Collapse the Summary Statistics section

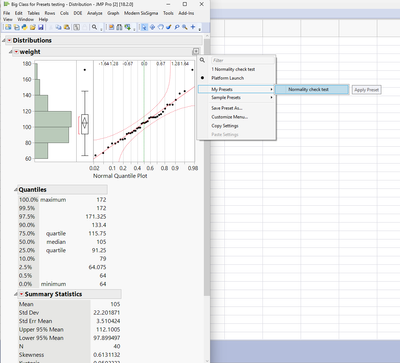(x=16, y=294)
